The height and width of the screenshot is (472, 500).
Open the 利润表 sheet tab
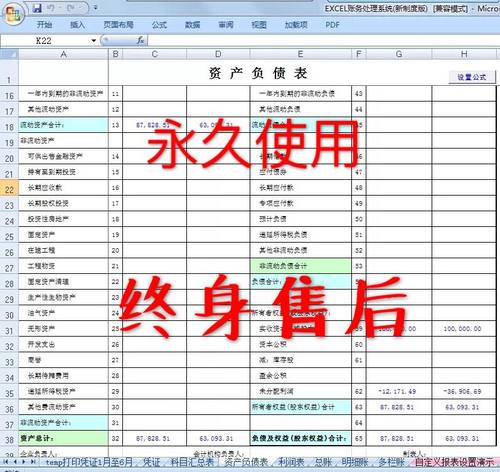tap(291, 462)
